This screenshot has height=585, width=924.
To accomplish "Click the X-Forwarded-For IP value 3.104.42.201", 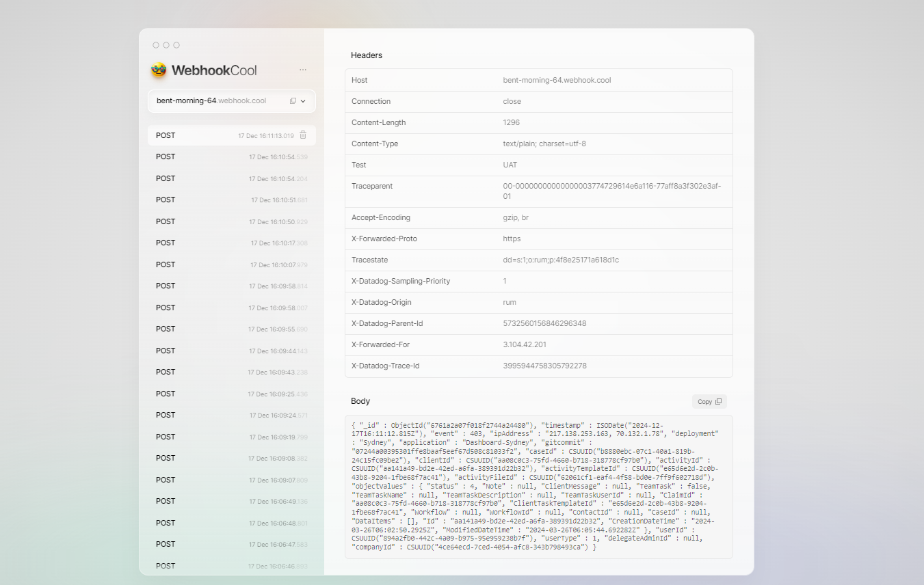I will 525,345.
